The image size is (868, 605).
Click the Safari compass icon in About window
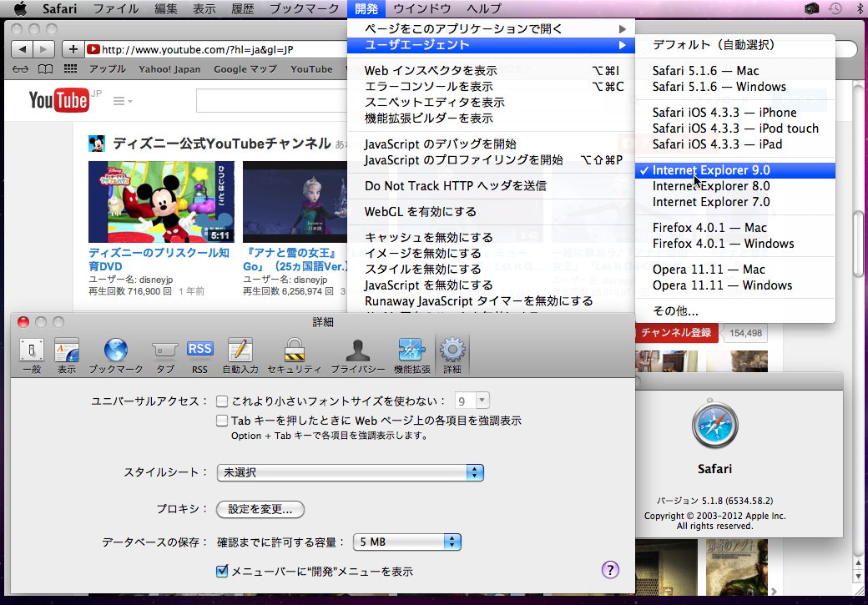pyautogui.click(x=714, y=425)
